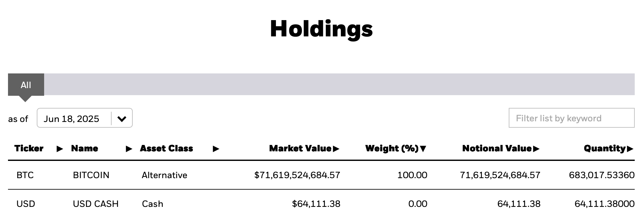
Task: Sort by Ticker column header
Action: click(x=29, y=148)
